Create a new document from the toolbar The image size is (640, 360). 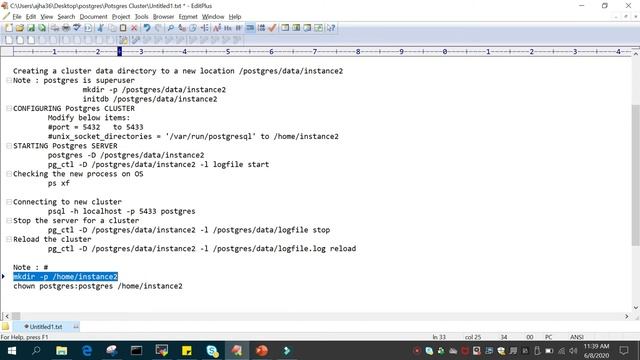[x=8, y=28]
